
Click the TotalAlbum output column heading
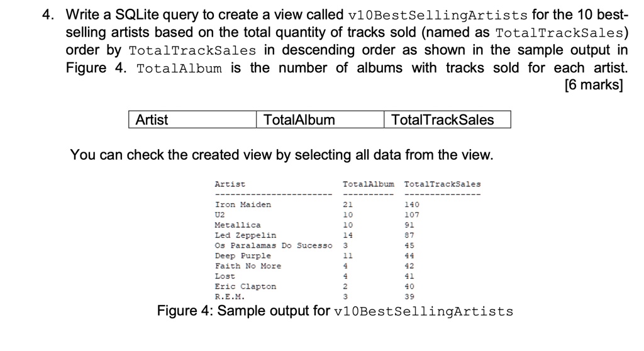tap(369, 184)
